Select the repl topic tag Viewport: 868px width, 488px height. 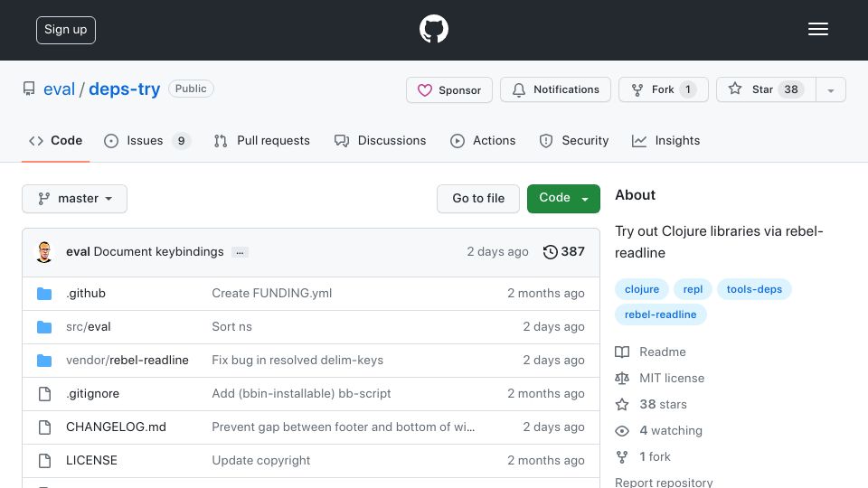[x=693, y=289]
